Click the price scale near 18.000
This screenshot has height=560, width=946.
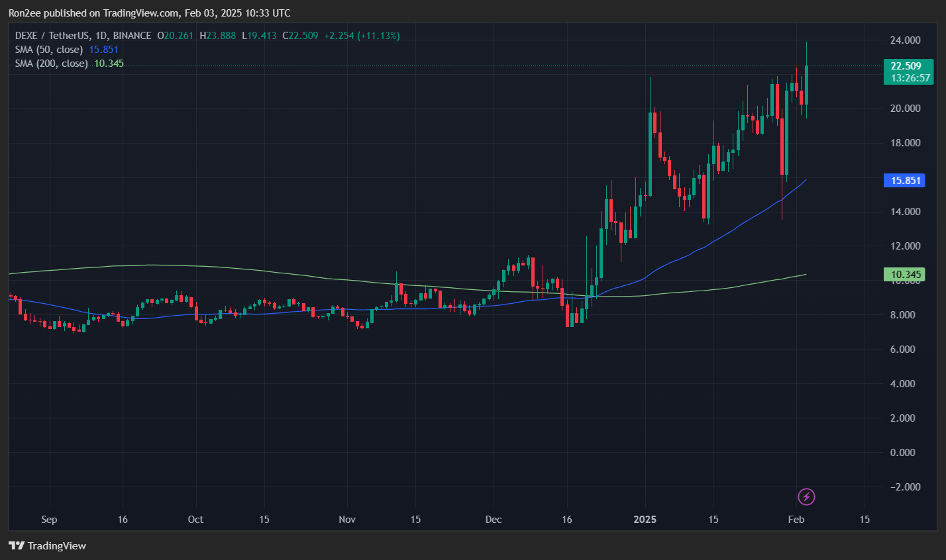905,142
